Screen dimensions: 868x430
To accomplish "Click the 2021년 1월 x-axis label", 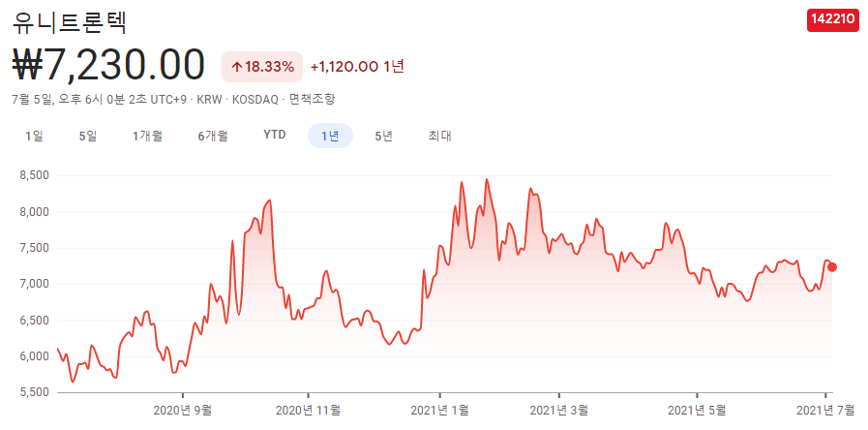I will point(439,410).
